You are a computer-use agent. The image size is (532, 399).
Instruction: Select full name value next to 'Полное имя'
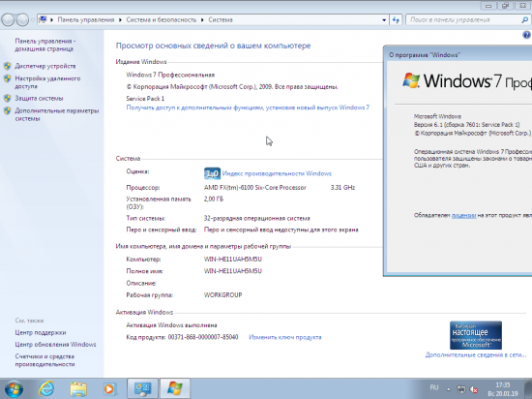pyautogui.click(x=233, y=271)
